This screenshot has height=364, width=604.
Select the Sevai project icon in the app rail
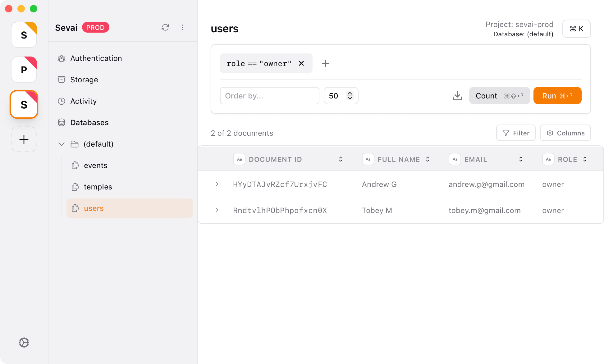coord(24,104)
